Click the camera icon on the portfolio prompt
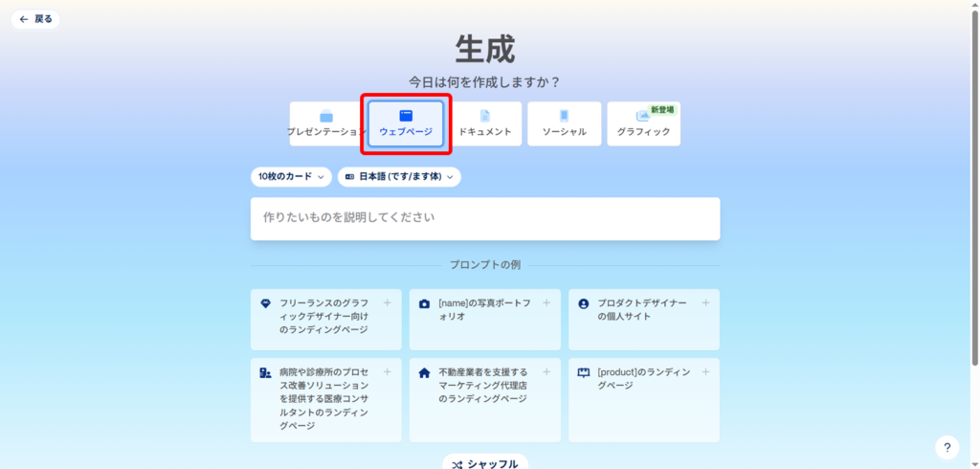 pos(424,303)
